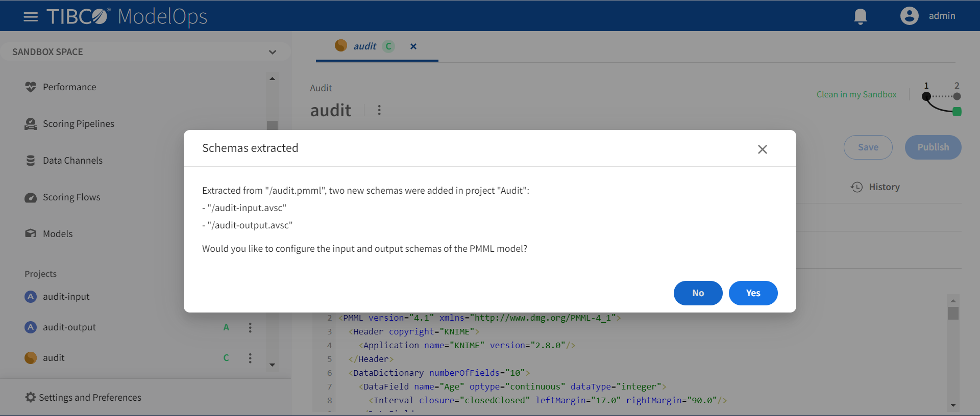Expand the Sandbox Space dropdown
The height and width of the screenshot is (416, 980).
(272, 52)
